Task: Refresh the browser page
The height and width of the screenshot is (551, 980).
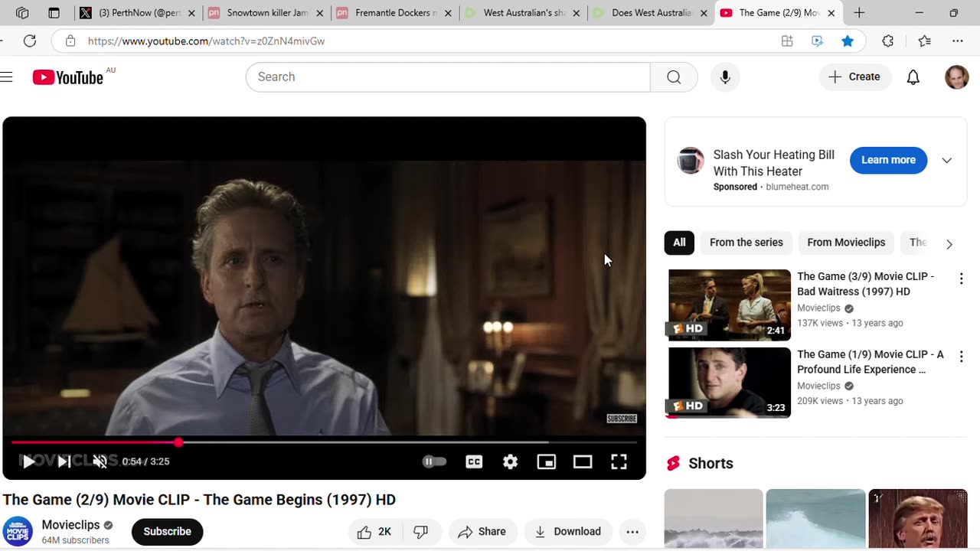Action: pyautogui.click(x=30, y=41)
